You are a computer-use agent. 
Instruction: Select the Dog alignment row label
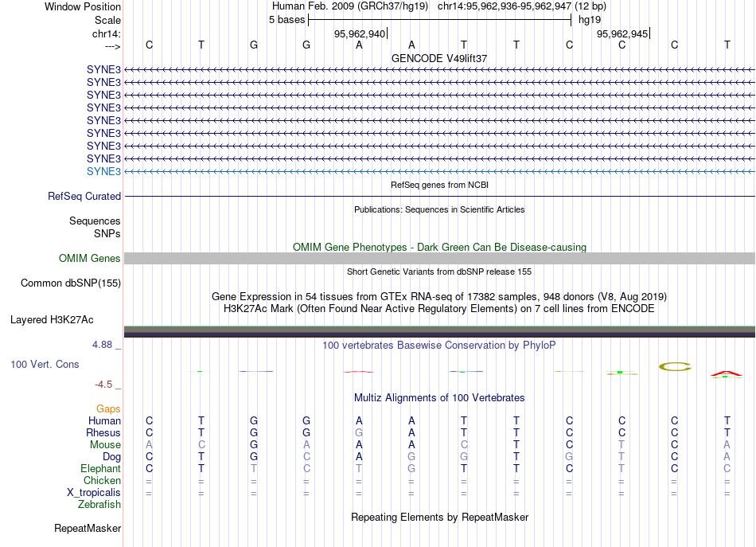coord(111,457)
